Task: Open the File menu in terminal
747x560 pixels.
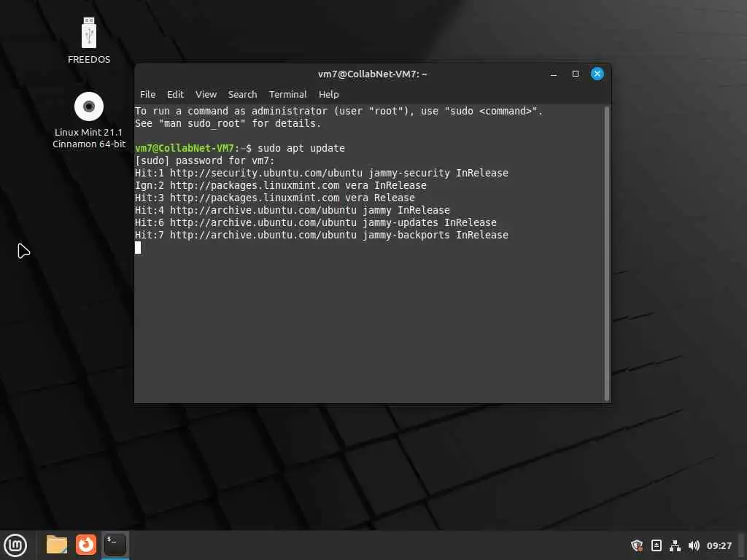Action: pyautogui.click(x=147, y=94)
